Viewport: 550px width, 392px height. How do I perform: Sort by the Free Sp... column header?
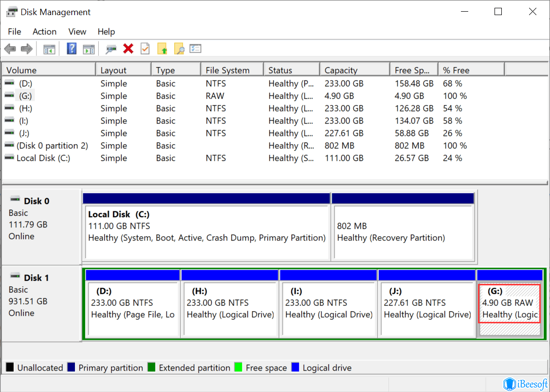coord(414,70)
